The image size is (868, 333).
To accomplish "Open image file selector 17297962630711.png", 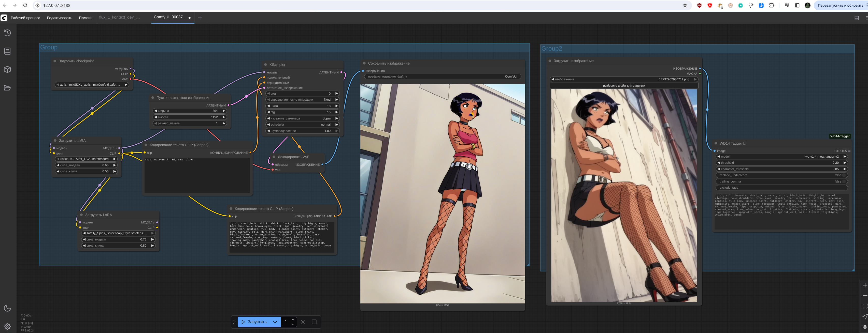I will (624, 80).
